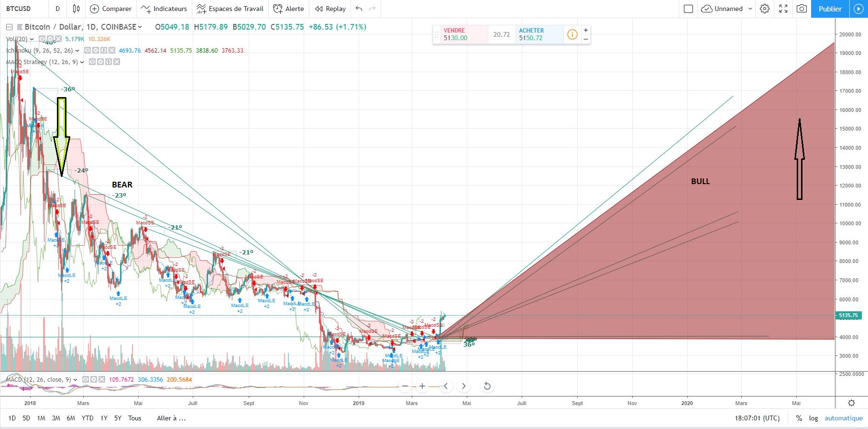Click Aller à go-to-date button
Viewport: 868px width, 429px height.
171,418
